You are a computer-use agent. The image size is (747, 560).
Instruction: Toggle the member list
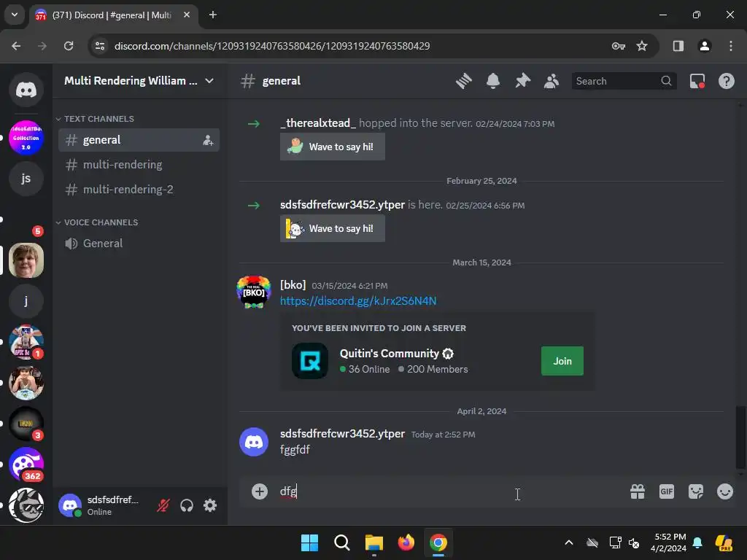551,81
